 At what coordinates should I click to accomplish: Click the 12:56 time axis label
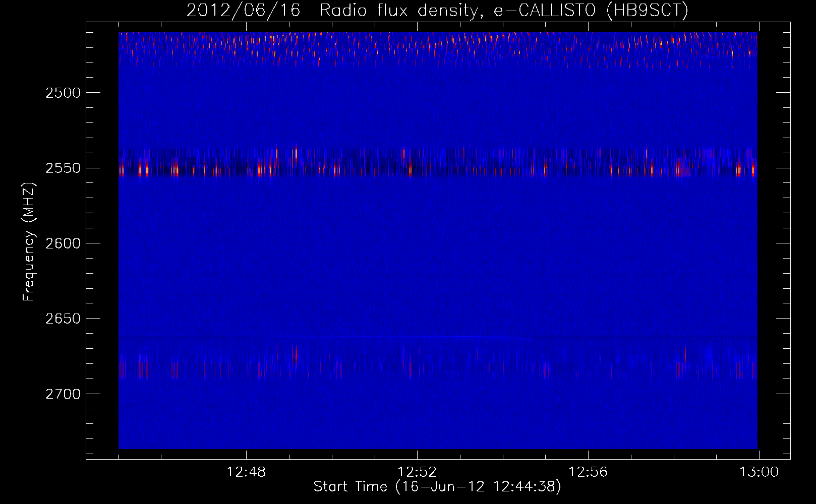point(588,472)
